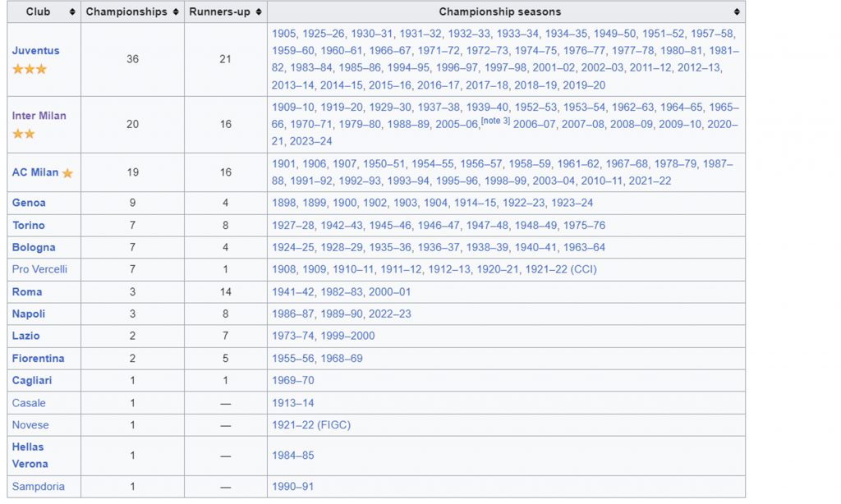Click the Sampdoria club link
Viewport: 841px width, 504px height.
[38, 486]
